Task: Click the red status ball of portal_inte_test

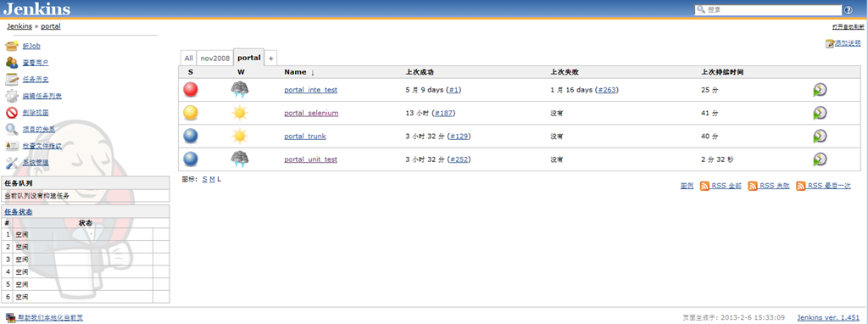Action: pyautogui.click(x=191, y=90)
